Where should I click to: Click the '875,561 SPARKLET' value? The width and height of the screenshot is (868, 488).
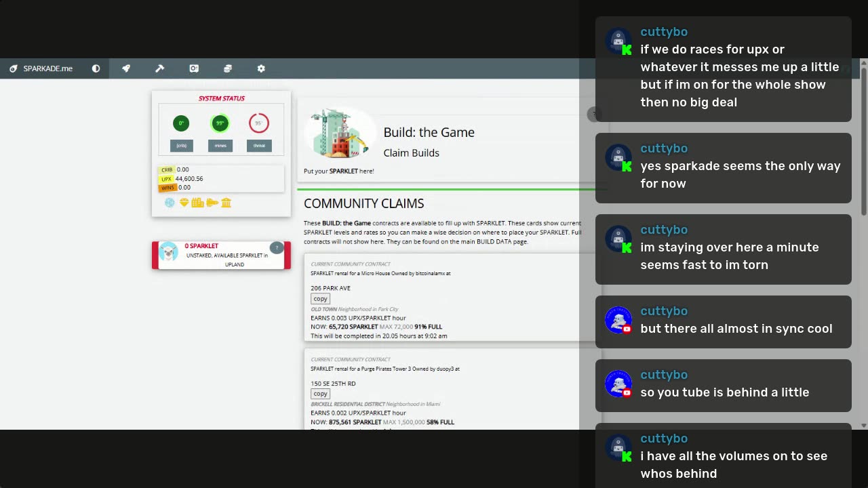pyautogui.click(x=355, y=422)
